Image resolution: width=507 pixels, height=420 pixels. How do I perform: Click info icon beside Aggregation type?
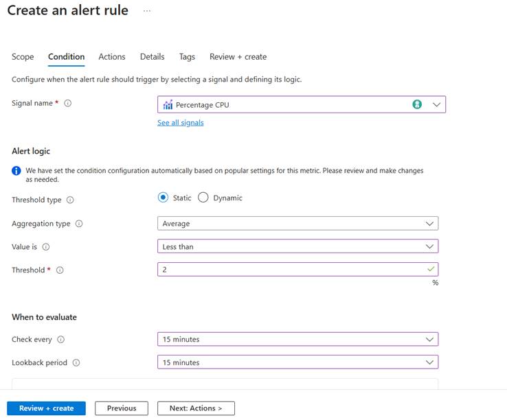[x=79, y=224]
